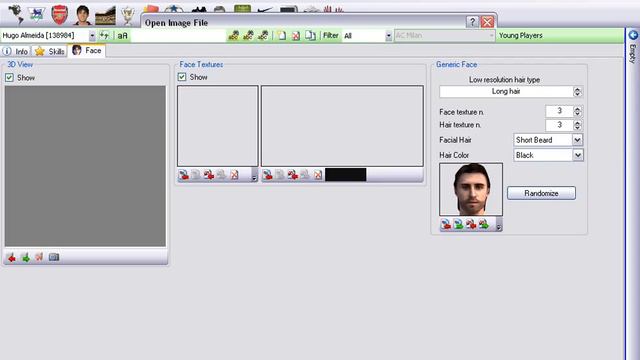
Task: Click the blue arrow icon on right sidebar
Action: point(633,35)
